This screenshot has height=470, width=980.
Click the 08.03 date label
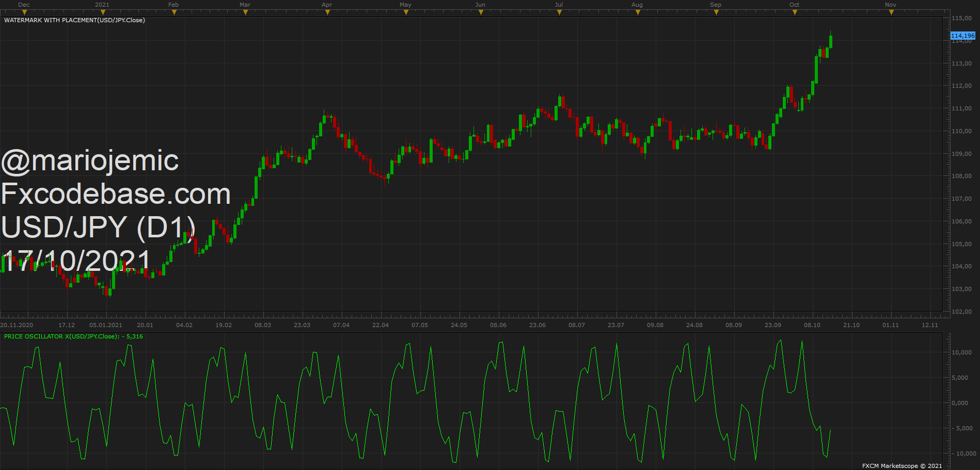point(263,325)
